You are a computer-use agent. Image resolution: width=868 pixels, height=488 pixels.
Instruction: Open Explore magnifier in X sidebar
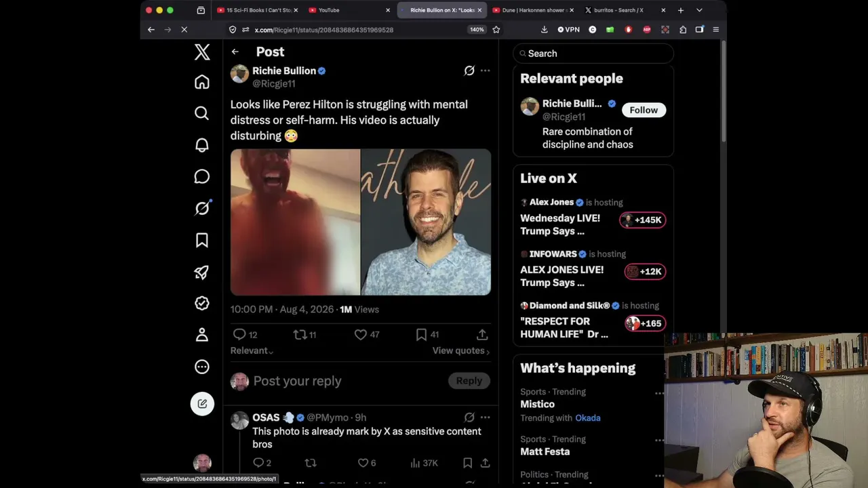[202, 113]
